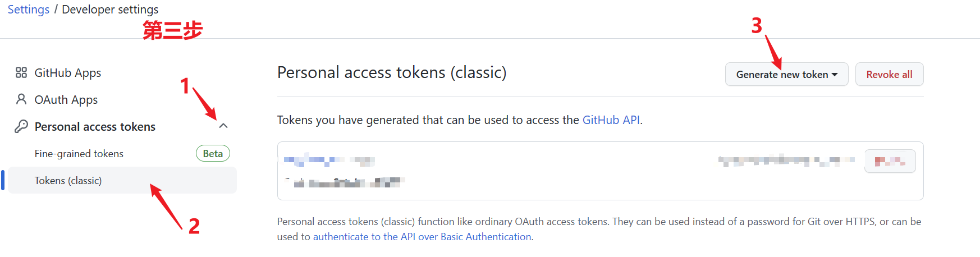The height and width of the screenshot is (257, 980).
Task: Select Fine-grained tokens in sidebar
Action: point(79,154)
